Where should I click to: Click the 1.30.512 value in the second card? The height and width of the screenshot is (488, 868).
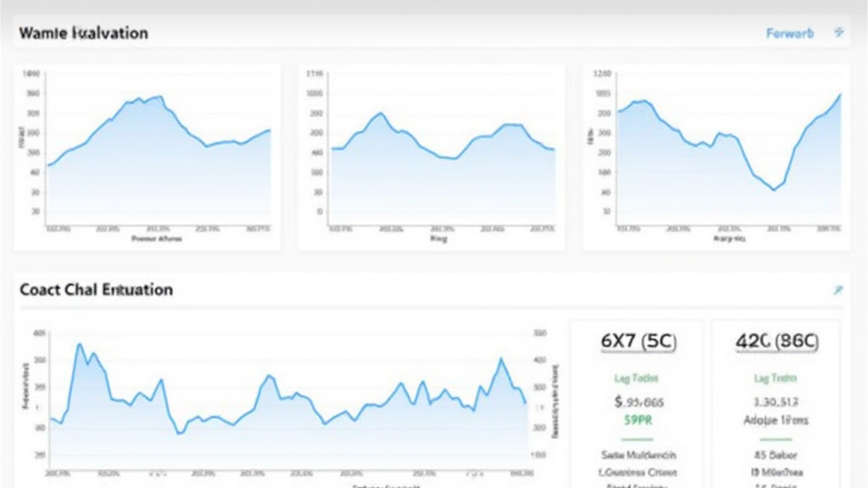(x=776, y=402)
